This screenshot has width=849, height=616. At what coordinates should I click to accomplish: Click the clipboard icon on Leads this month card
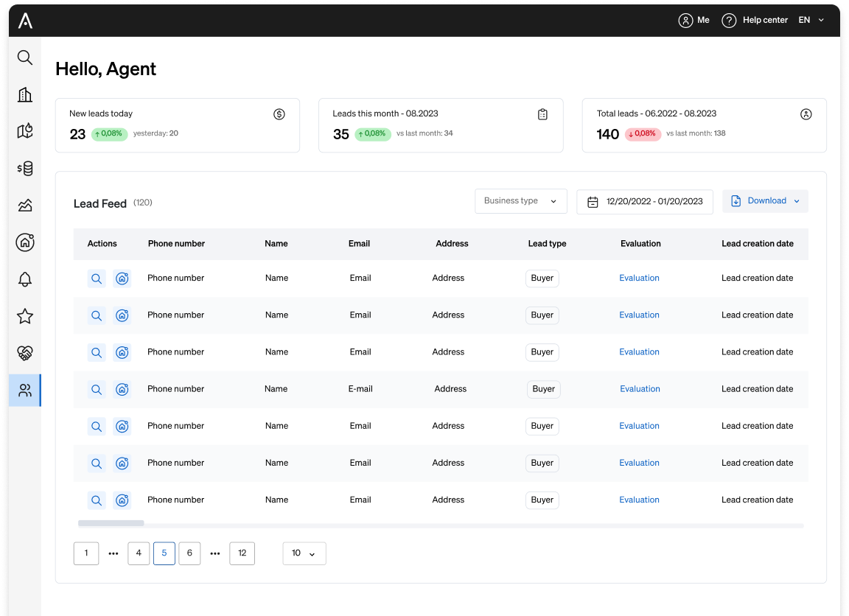542,114
